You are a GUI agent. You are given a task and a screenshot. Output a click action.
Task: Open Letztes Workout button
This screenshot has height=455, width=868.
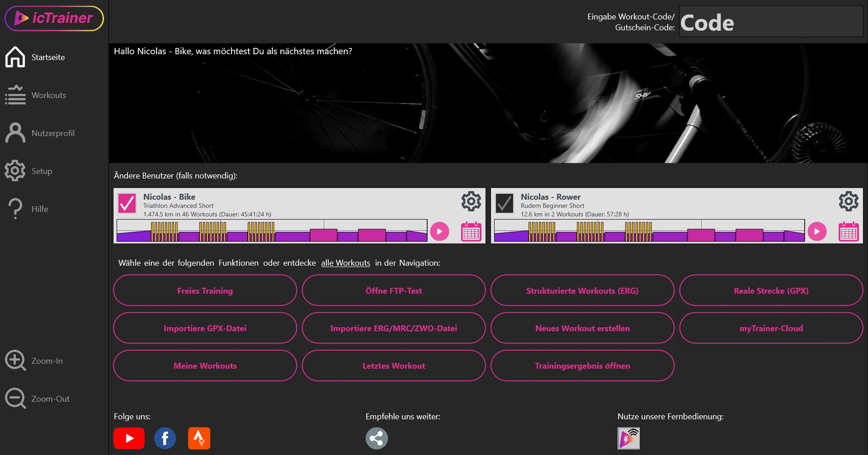(394, 366)
